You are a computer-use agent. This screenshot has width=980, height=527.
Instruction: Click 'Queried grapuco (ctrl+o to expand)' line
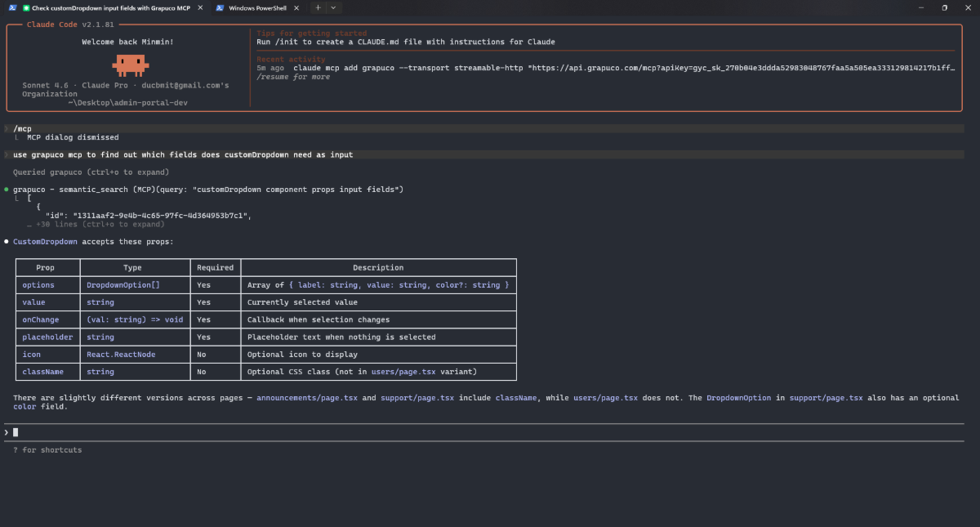(91, 172)
